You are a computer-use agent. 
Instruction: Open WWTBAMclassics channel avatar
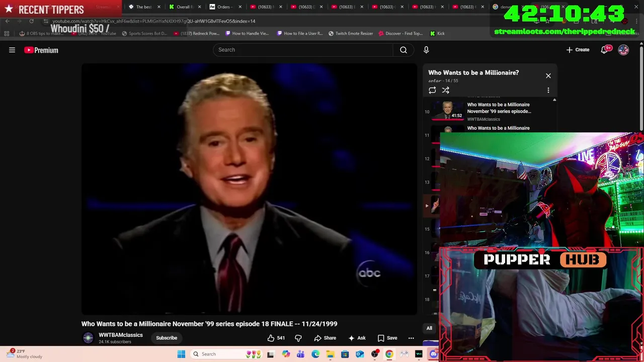click(x=88, y=338)
